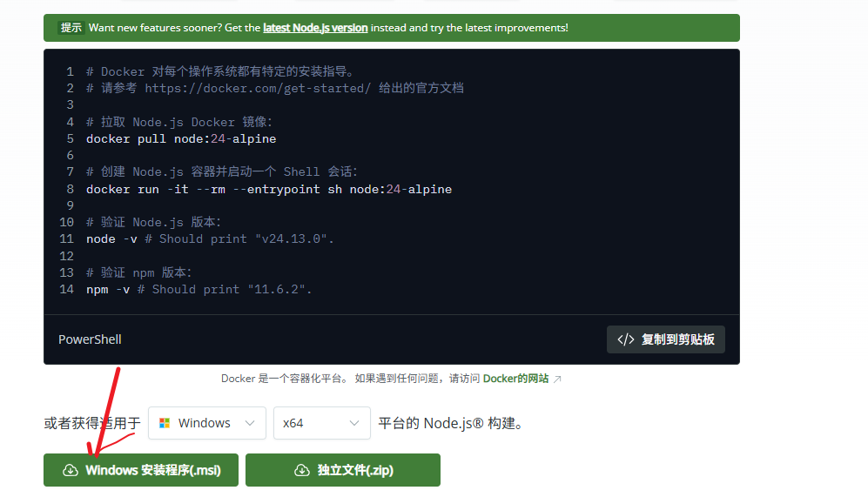This screenshot has width=868, height=497.
Task: Click the PowerShell label under the code block
Action: [x=90, y=339]
